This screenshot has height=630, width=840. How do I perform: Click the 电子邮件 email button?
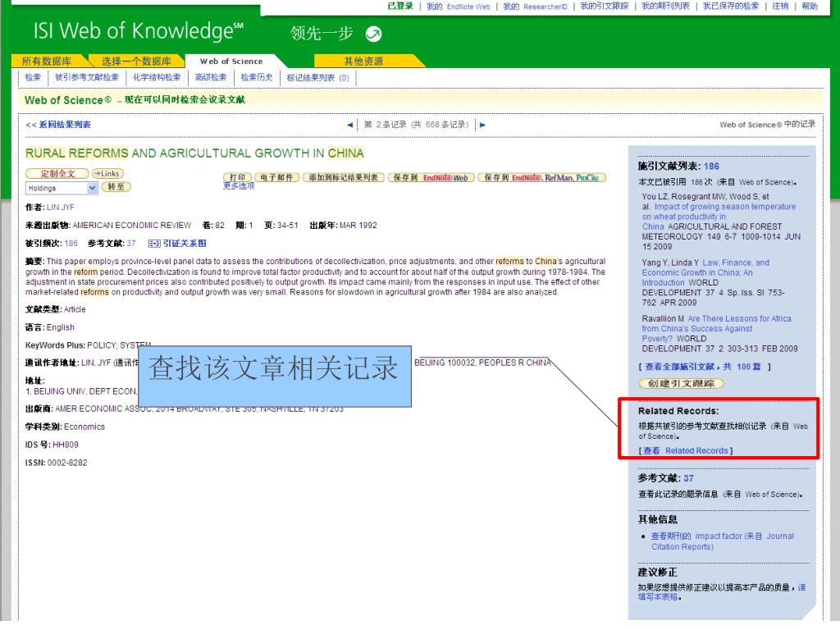click(276, 177)
